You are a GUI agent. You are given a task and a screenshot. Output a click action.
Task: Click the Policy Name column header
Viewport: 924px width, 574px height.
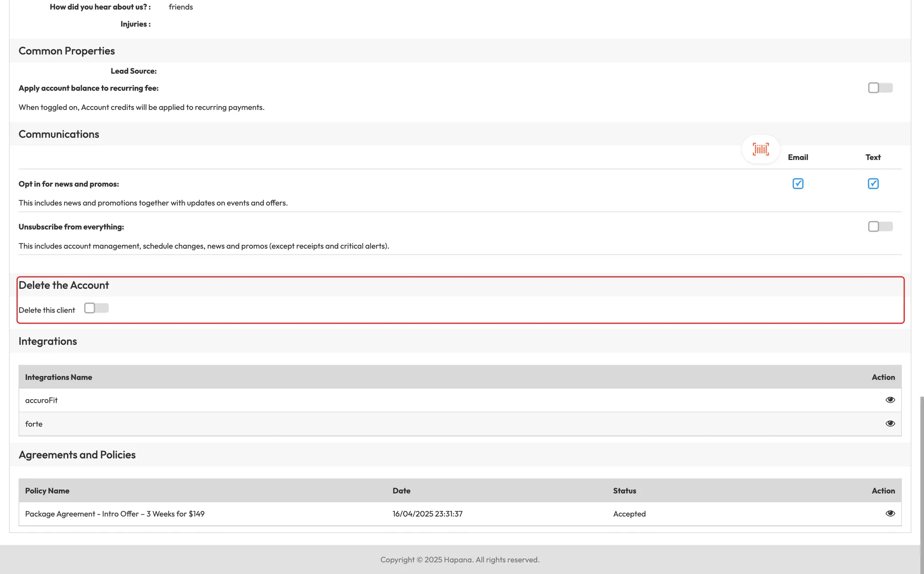pyautogui.click(x=47, y=491)
